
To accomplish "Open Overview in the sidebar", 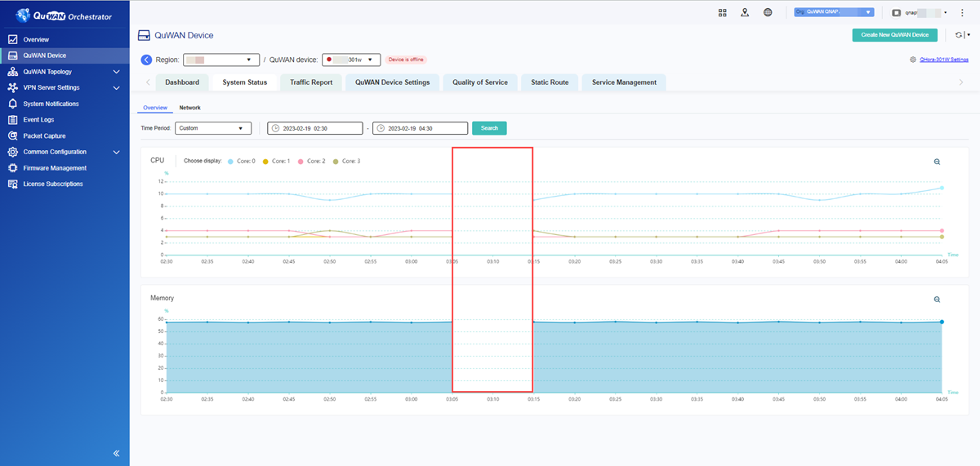I will (x=65, y=39).
